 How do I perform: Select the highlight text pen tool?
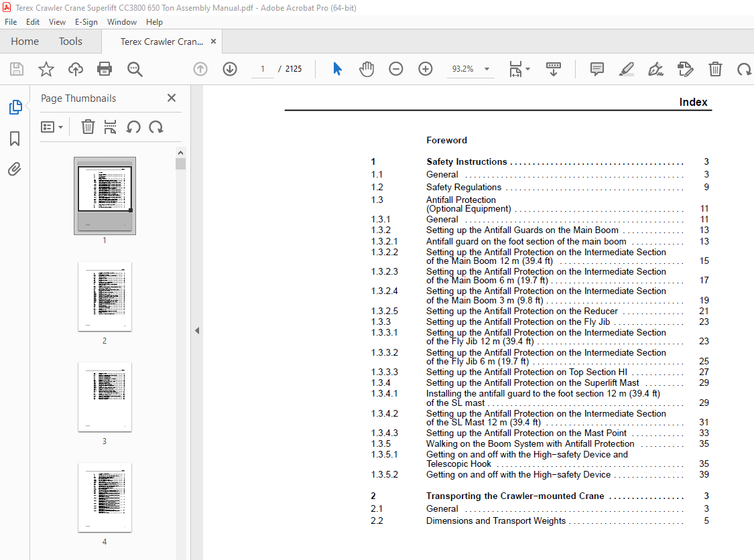(x=626, y=69)
